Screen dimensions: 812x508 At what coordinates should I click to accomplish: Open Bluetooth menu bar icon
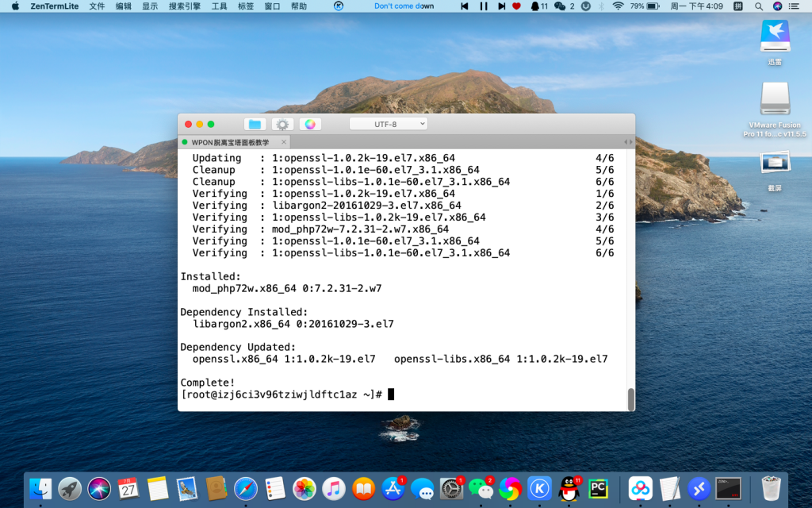(601, 6)
